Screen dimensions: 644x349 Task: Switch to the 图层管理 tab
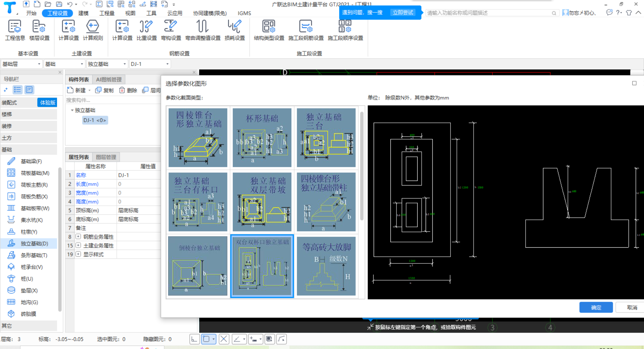[x=106, y=157]
